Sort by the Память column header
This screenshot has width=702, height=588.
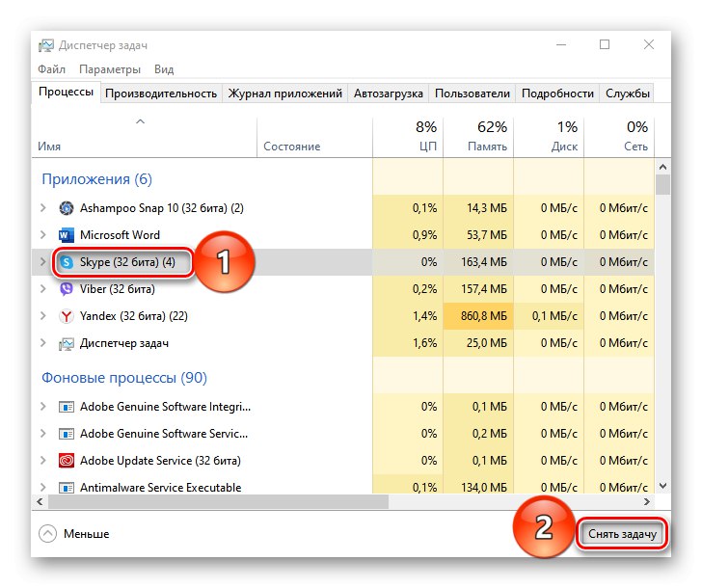478,138
